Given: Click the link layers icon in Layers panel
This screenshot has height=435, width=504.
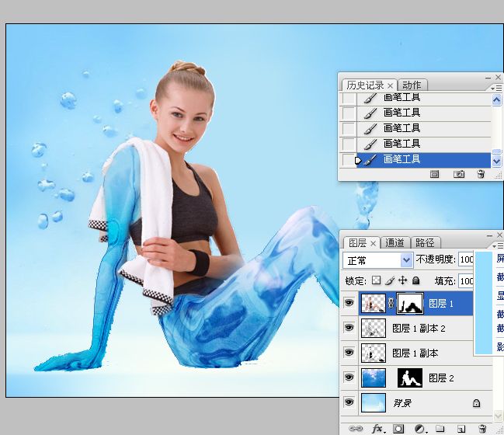Looking at the screenshot, I should pos(356,428).
